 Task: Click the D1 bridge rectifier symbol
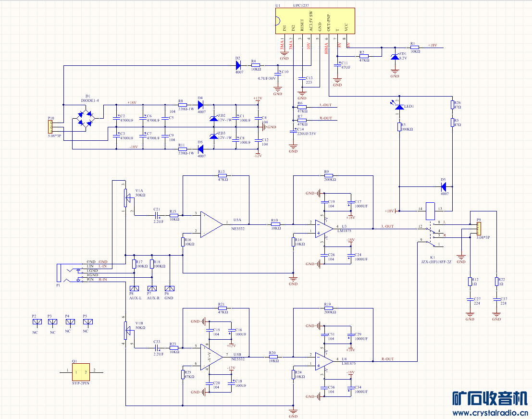tap(85, 118)
